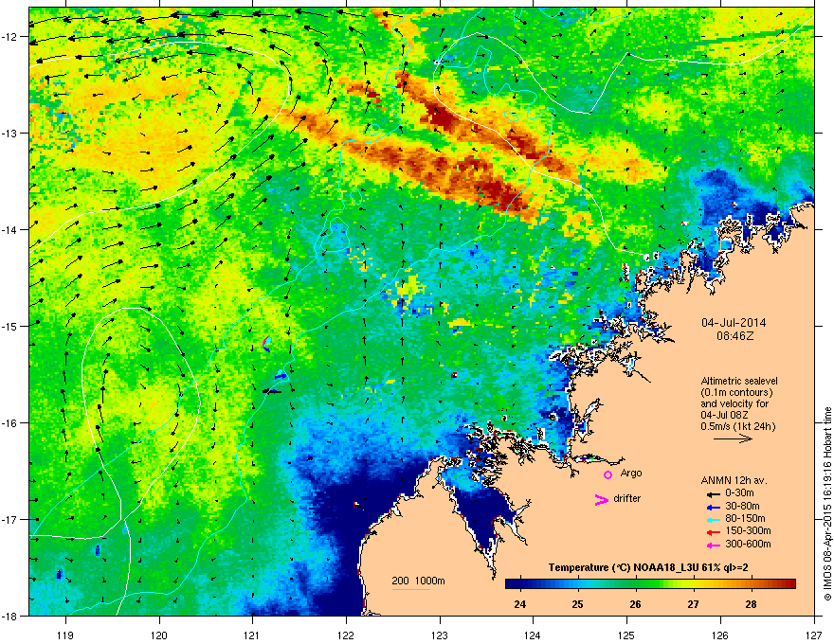Click the 0.5m/s (1kt 24h) label

coord(737,427)
